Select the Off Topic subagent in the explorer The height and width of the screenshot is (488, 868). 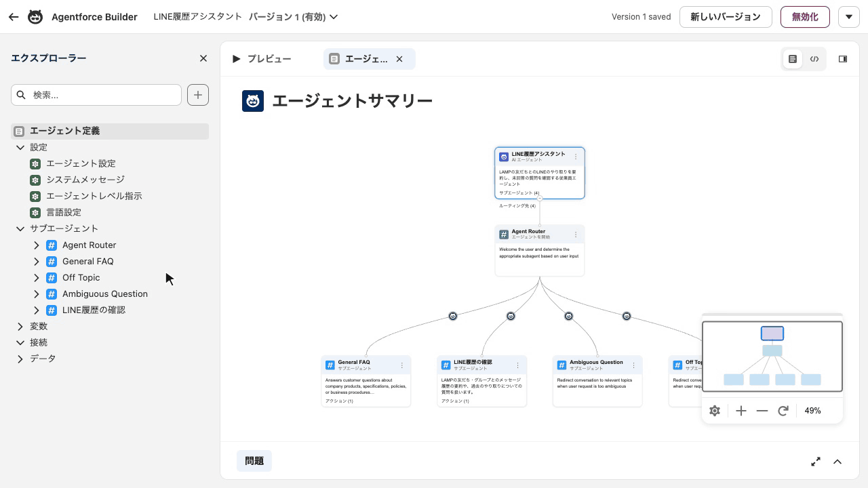(x=81, y=277)
